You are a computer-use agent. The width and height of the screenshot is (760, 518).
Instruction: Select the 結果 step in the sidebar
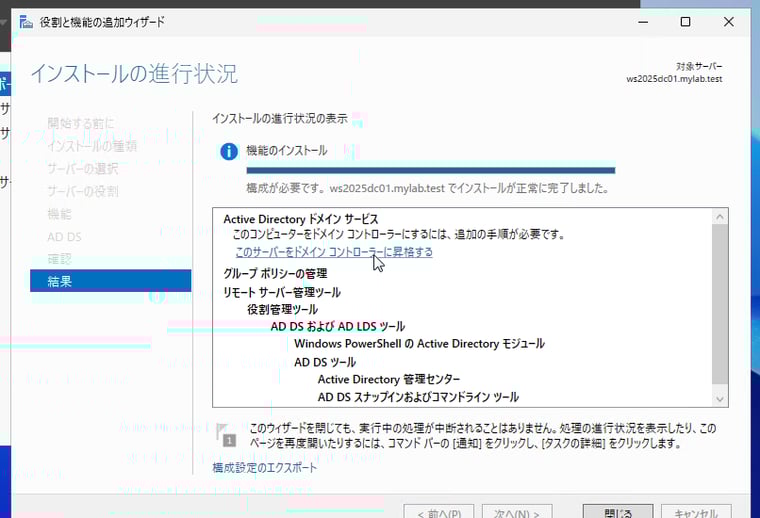(x=111, y=281)
